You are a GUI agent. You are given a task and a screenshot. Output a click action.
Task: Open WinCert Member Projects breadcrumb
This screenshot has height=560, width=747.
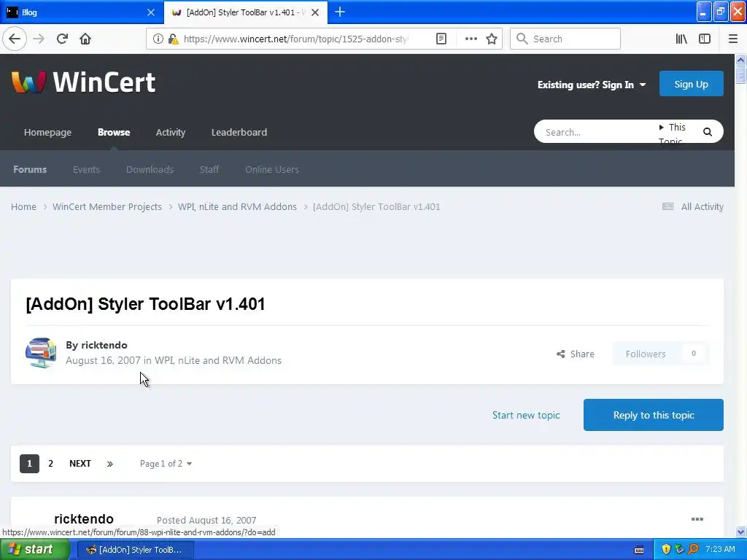(x=107, y=206)
